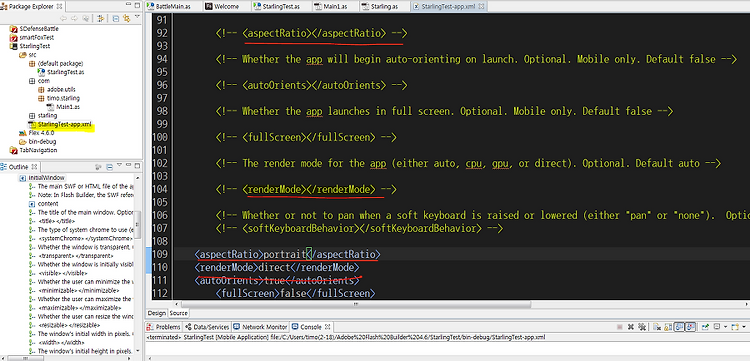Remove launch with Console X icon
The image size is (750, 361).
631,327
